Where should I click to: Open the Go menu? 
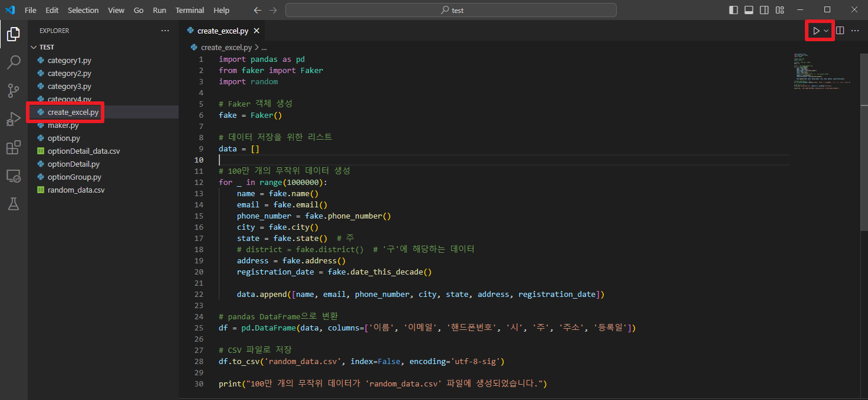[139, 10]
